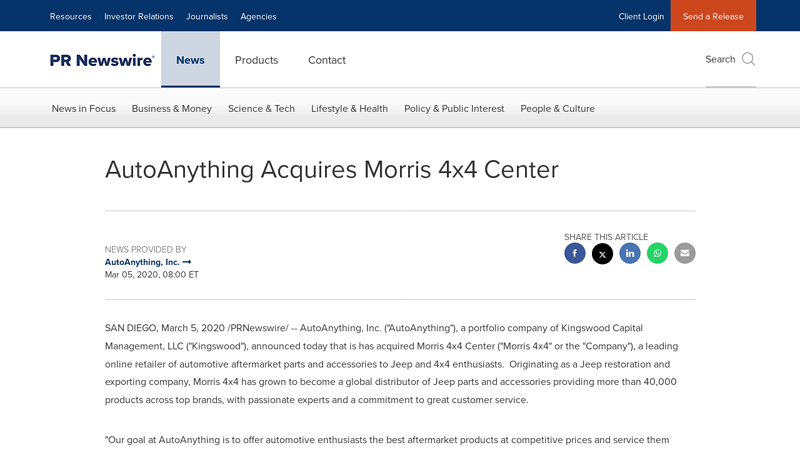
Task: Share article by email icon
Action: click(685, 253)
